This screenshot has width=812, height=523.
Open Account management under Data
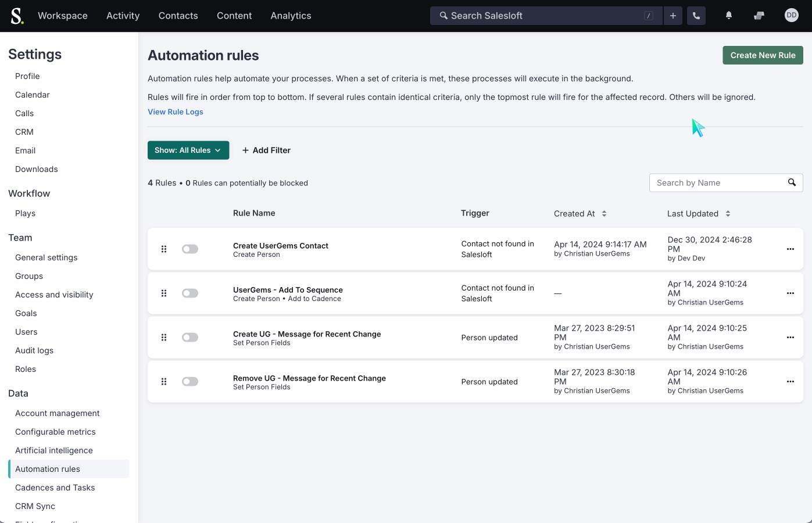click(58, 413)
